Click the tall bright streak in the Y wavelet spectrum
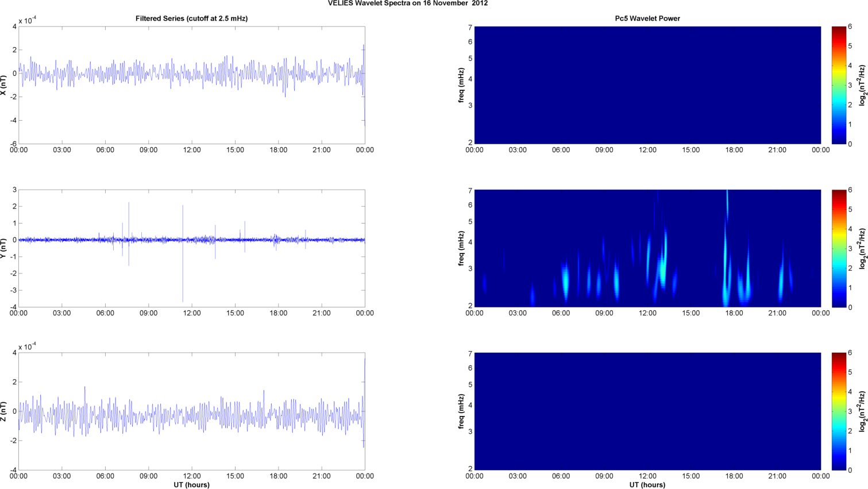This screenshot has width=868, height=489. point(726,247)
